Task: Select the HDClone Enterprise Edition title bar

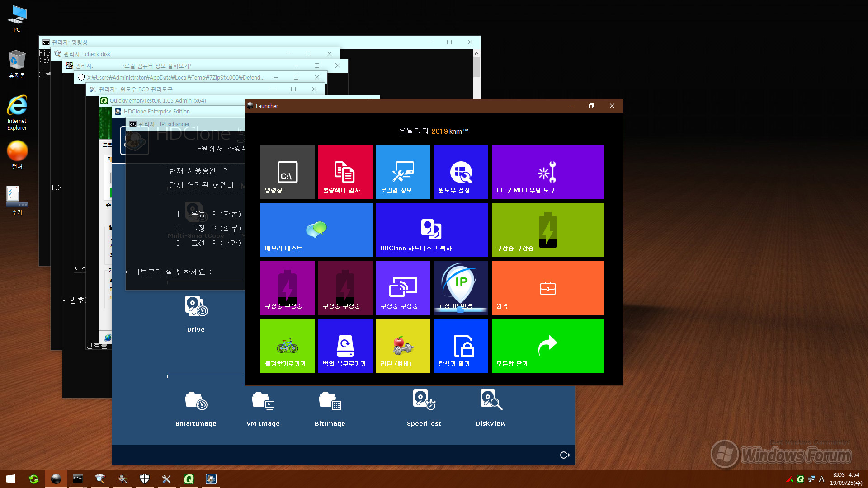Action: click(179, 111)
